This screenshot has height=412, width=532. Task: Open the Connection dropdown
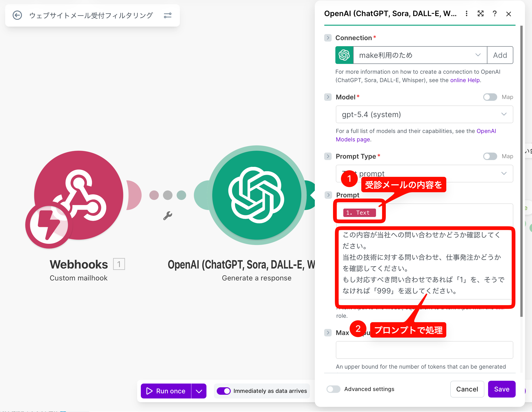point(419,55)
